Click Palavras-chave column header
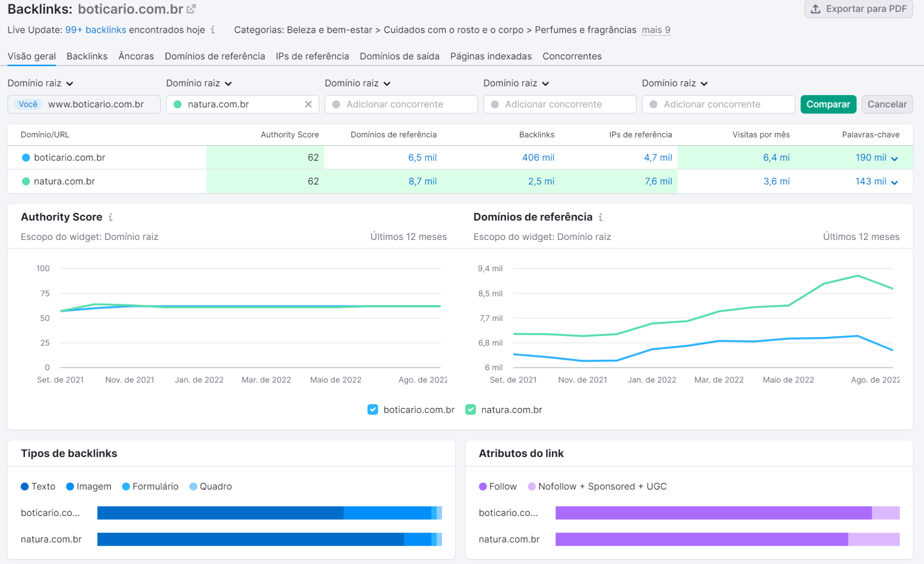 (x=870, y=135)
